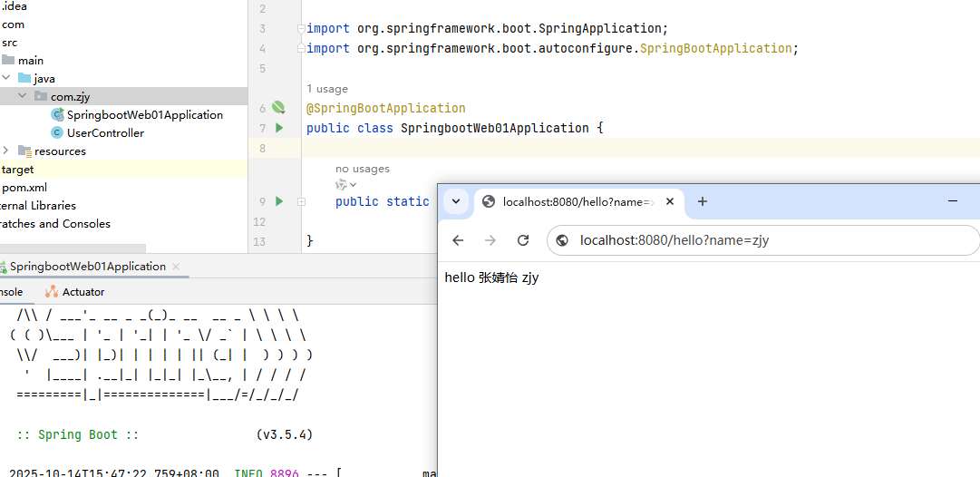Screen dimensions: 980x477
Task: Go back in the browser
Action: coord(458,240)
